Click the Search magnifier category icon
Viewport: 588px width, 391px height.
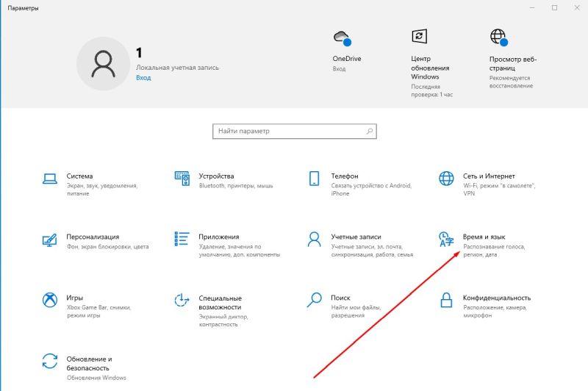(x=315, y=301)
